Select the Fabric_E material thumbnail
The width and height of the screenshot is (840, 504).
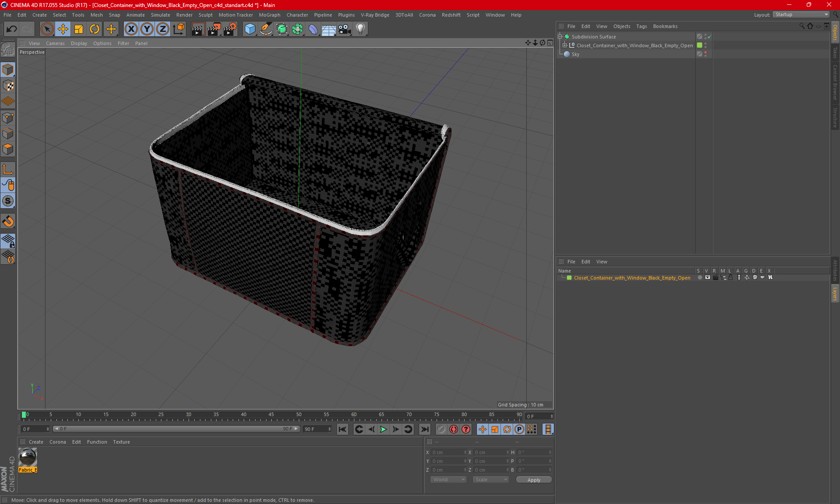click(28, 458)
